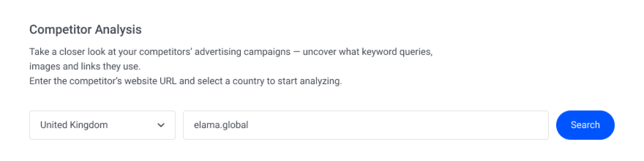The image size is (644, 161).
Task: Focus the competitor website URL field
Action: pos(365,125)
